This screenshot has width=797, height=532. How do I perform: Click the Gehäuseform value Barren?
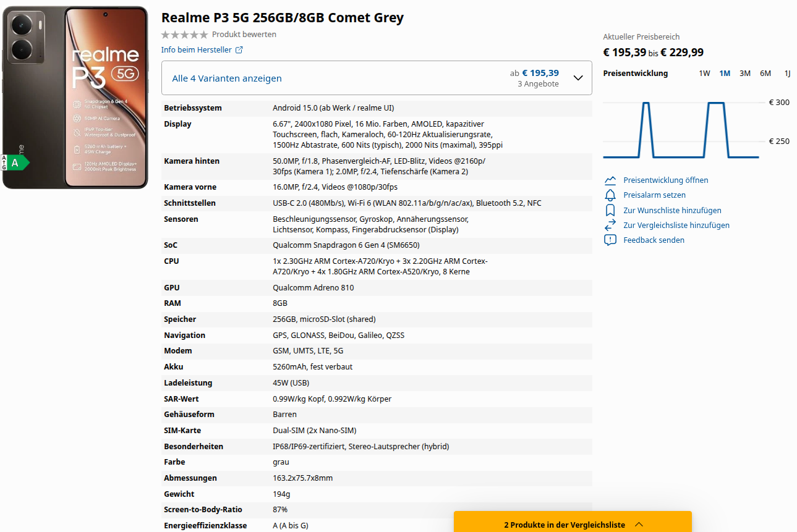click(284, 415)
